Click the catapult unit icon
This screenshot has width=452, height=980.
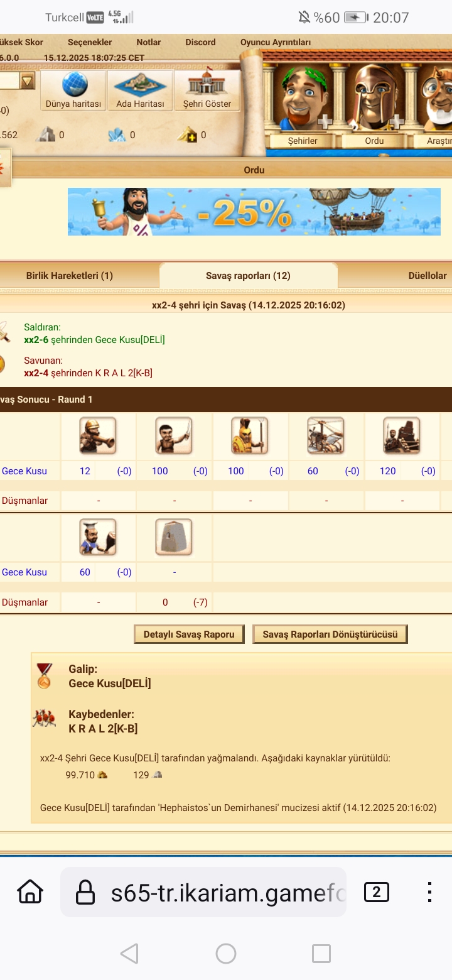(326, 435)
